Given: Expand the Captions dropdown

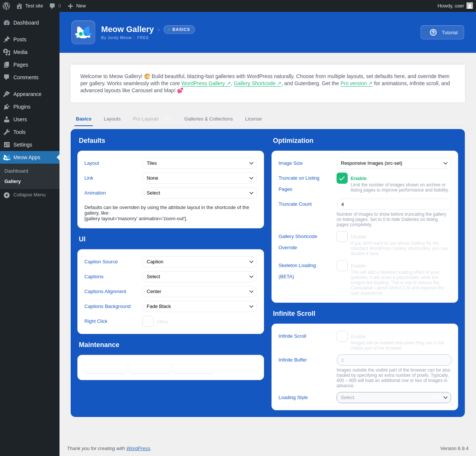Looking at the screenshot, I should 200,277.
